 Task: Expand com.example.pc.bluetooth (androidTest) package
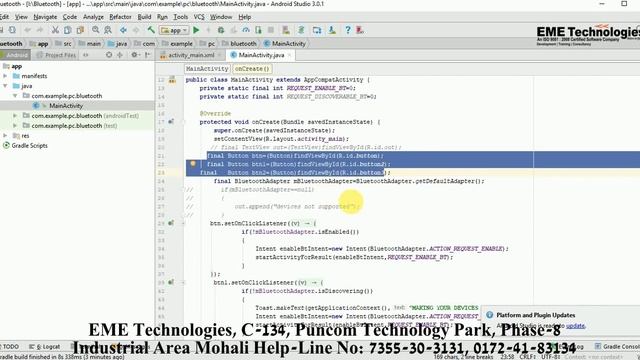[15, 116]
